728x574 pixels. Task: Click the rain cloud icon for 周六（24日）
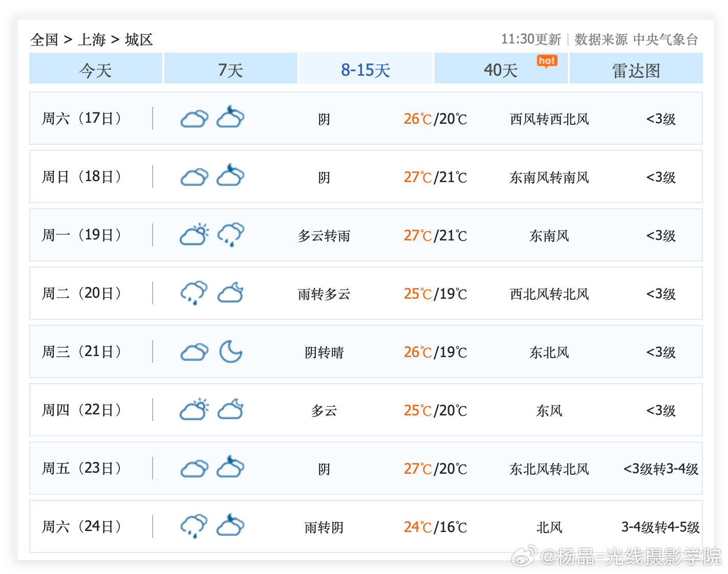point(194,526)
